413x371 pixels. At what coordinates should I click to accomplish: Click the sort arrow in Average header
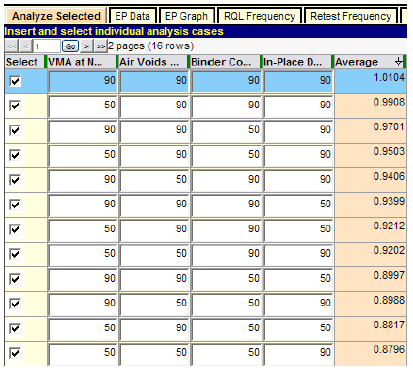click(x=398, y=61)
